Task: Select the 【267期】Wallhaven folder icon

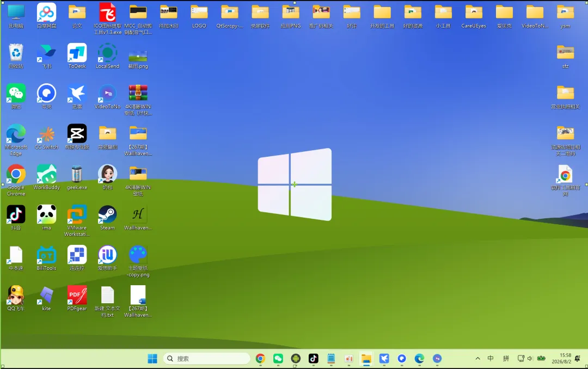Action: click(138, 133)
